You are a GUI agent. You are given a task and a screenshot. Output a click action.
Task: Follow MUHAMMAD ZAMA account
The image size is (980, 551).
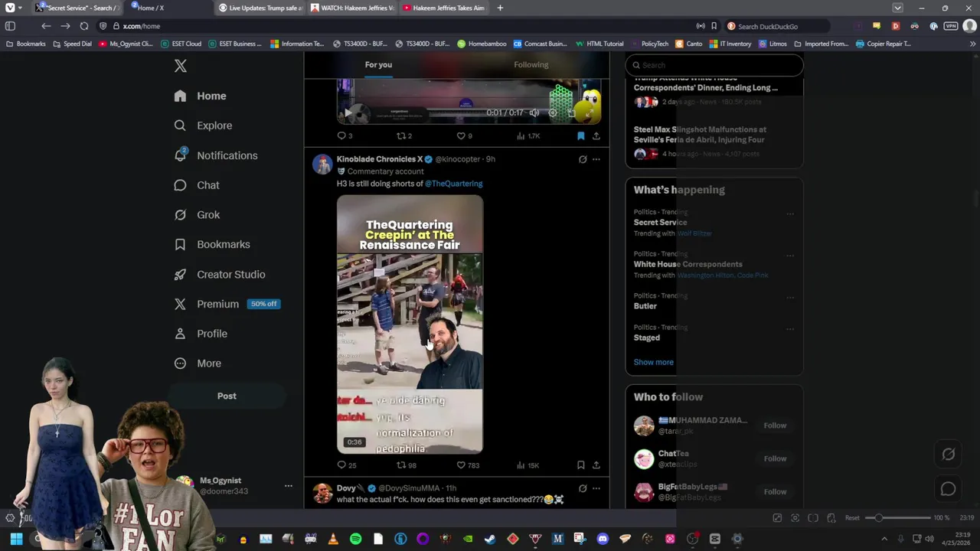775,425
